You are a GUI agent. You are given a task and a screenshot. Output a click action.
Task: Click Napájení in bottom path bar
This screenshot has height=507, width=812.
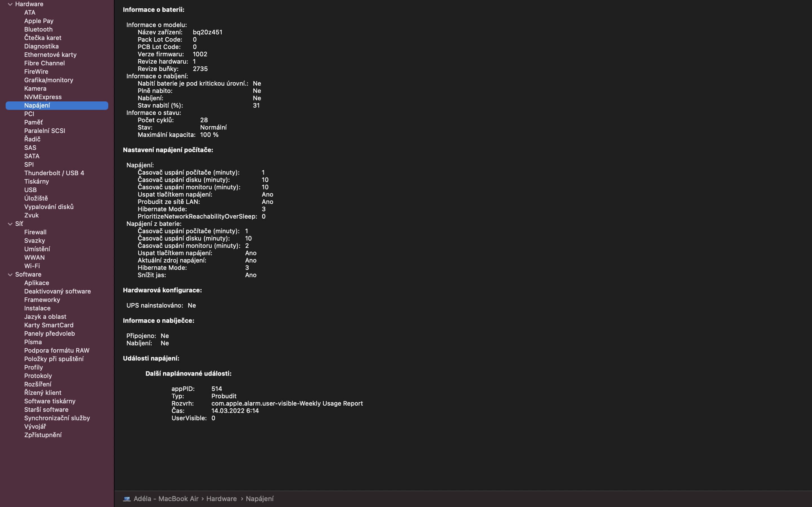coord(259,499)
